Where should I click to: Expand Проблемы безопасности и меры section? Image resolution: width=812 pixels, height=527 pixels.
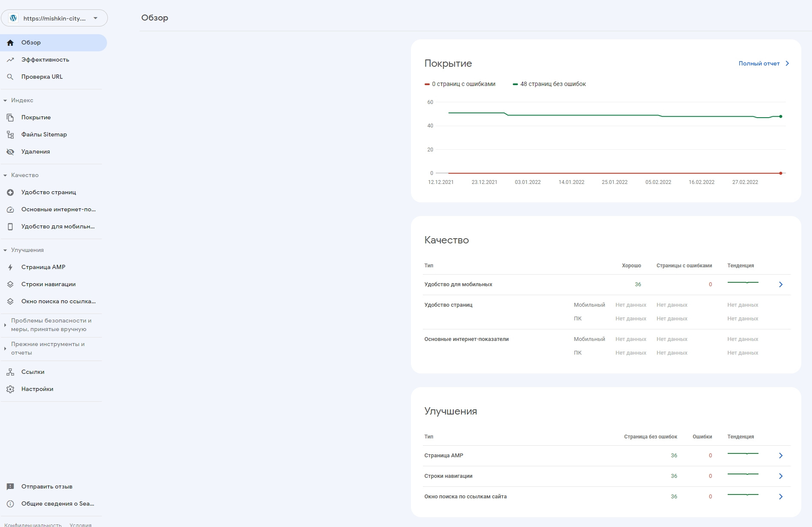pos(5,325)
